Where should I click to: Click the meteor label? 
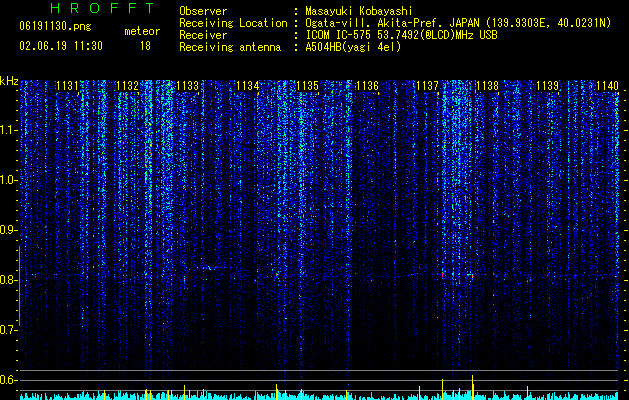click(142, 31)
